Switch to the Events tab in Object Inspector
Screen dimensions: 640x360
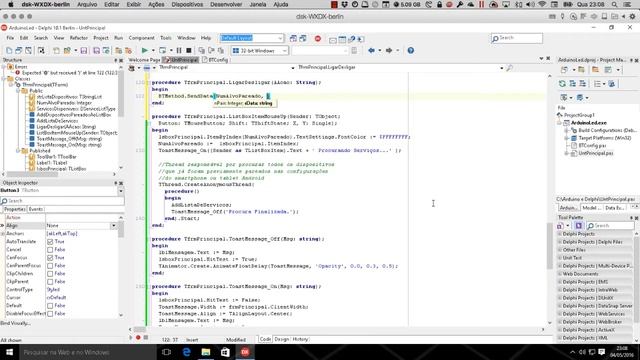point(36,209)
